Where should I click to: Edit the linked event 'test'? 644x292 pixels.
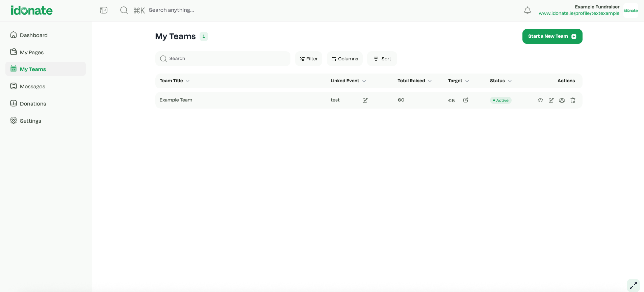(x=365, y=100)
